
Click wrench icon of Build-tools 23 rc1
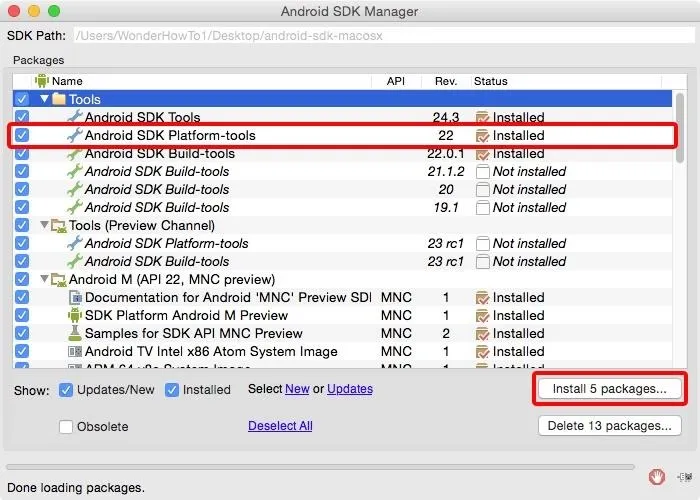pos(75,261)
